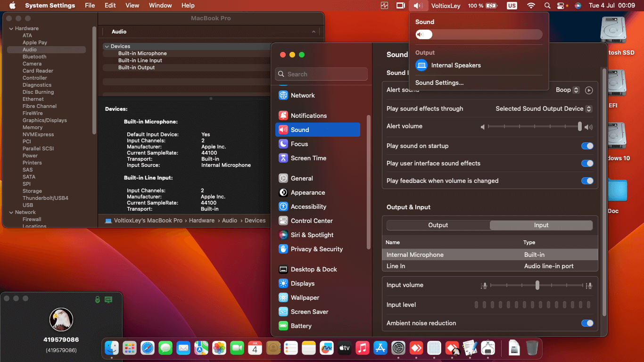Select Built-in Line Input device row
This screenshot has width=644, height=362.
[140, 60]
